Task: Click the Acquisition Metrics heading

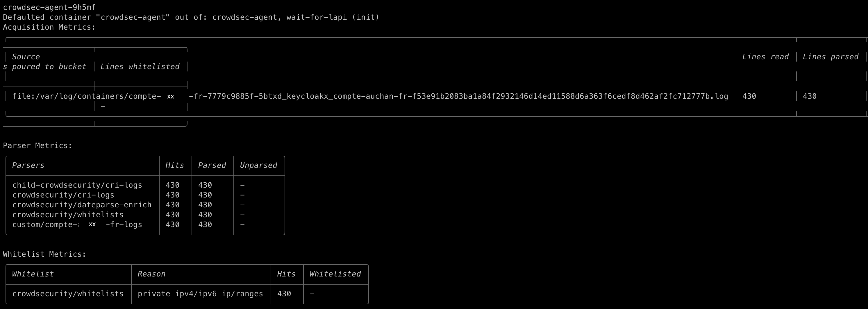Action: (49, 27)
